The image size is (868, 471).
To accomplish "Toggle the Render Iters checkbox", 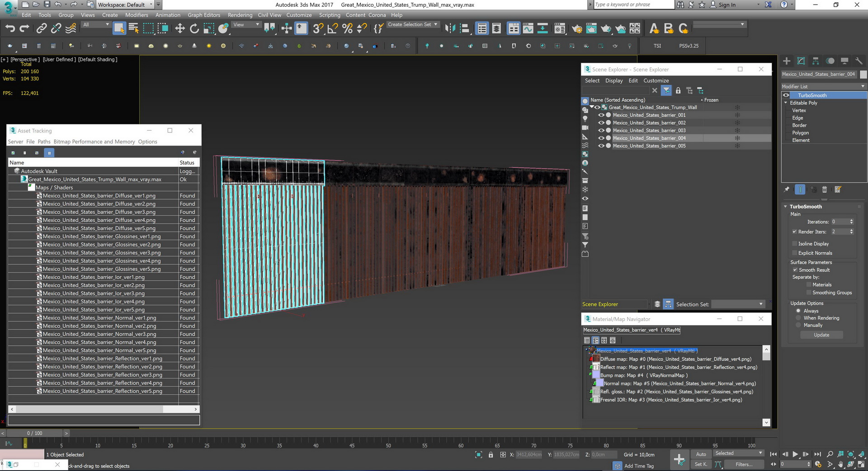I will pos(795,231).
